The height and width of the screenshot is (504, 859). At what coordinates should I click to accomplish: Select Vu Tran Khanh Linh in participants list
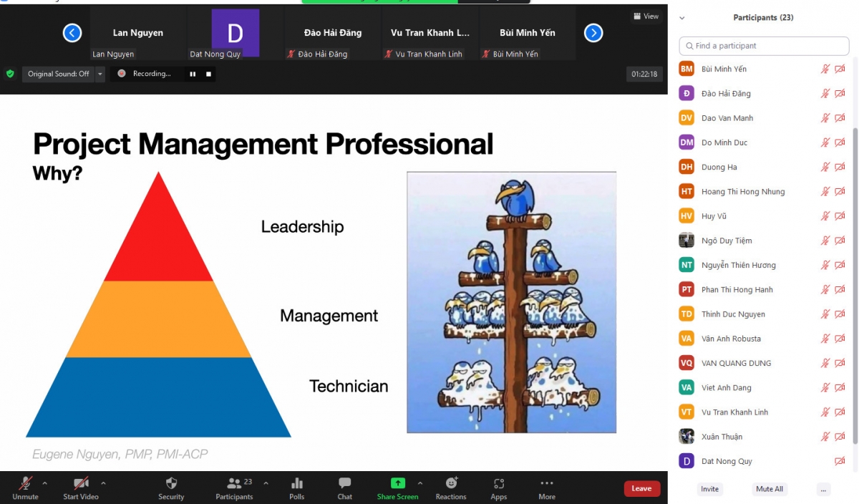[x=762, y=412]
